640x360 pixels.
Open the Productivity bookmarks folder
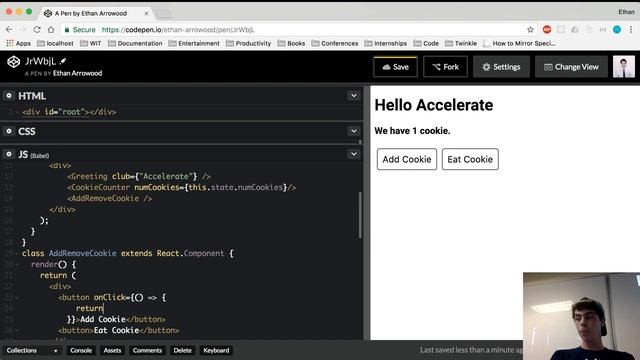(249, 43)
